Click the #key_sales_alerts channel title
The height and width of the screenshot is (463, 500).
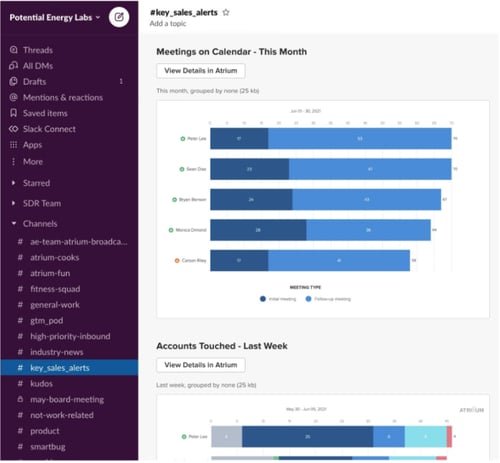[184, 13]
